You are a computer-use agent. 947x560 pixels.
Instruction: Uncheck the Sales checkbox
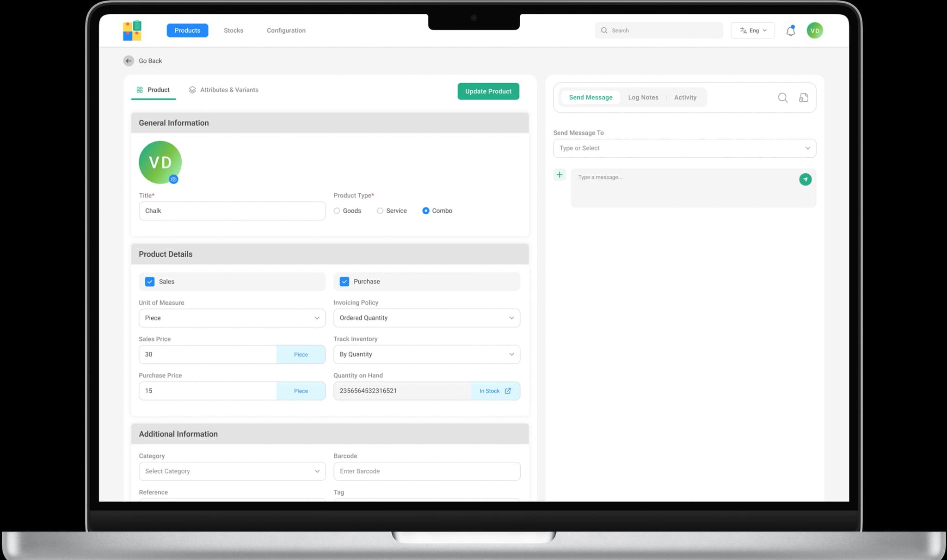coord(150,282)
